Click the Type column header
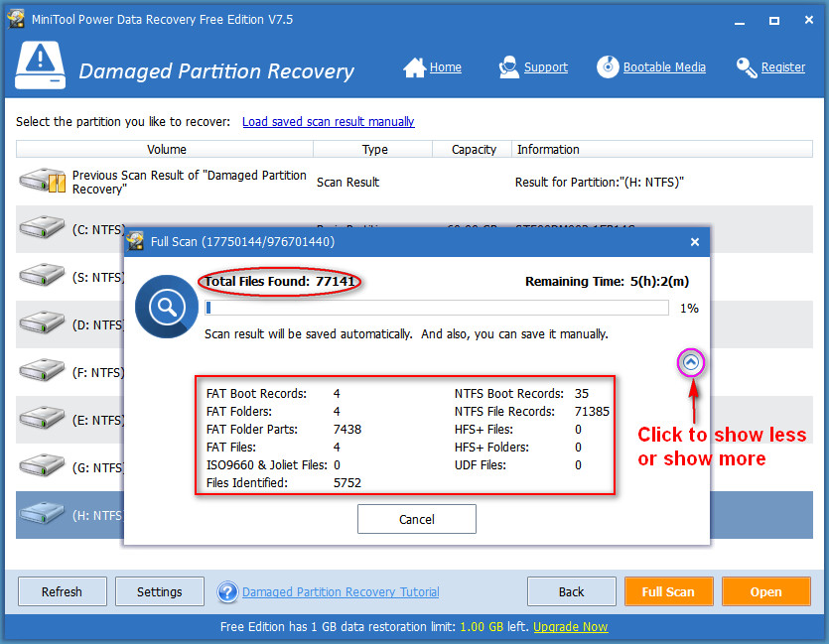Image resolution: width=829 pixels, height=644 pixels. [373, 149]
